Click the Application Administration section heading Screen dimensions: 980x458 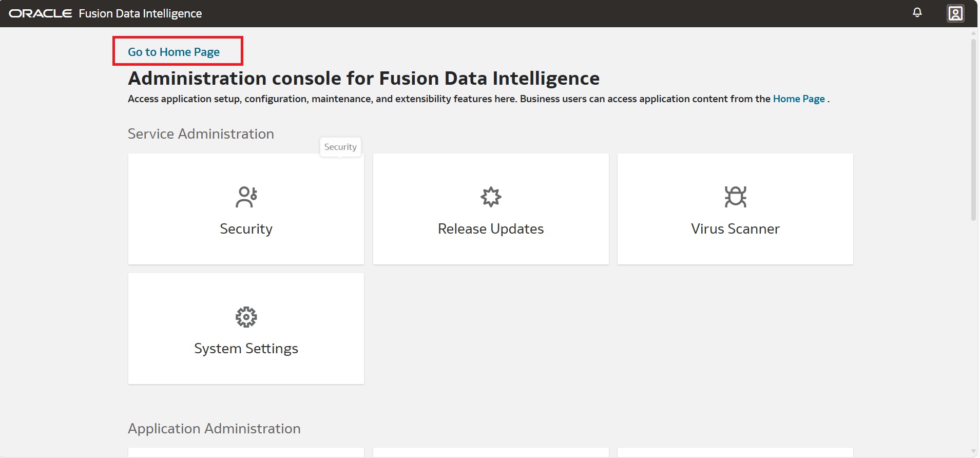click(x=214, y=429)
